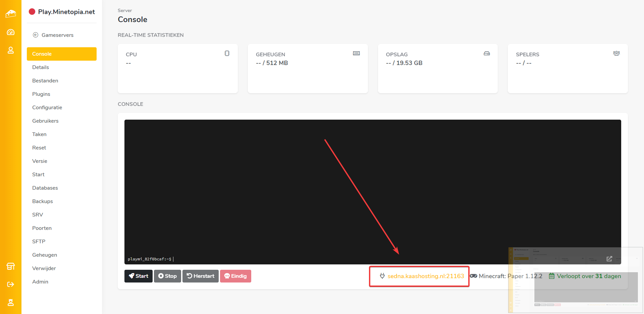This screenshot has height=314, width=644.
Task: Click the user profile icon in sidebar
Action: click(x=11, y=50)
